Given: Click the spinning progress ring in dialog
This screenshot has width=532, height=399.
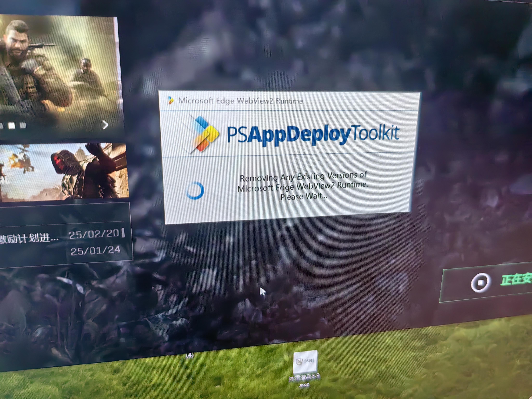Looking at the screenshot, I should click(x=195, y=191).
